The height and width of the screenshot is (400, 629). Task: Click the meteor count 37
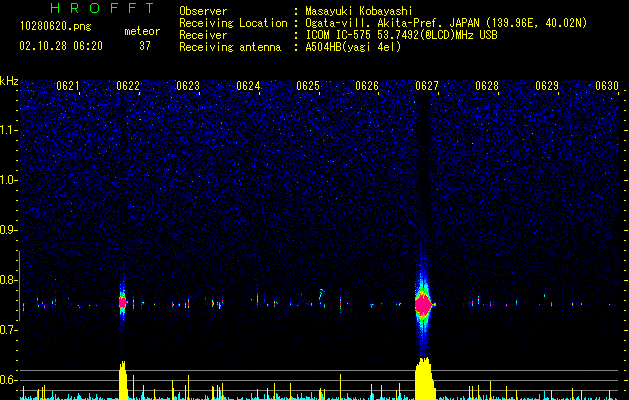(x=145, y=46)
